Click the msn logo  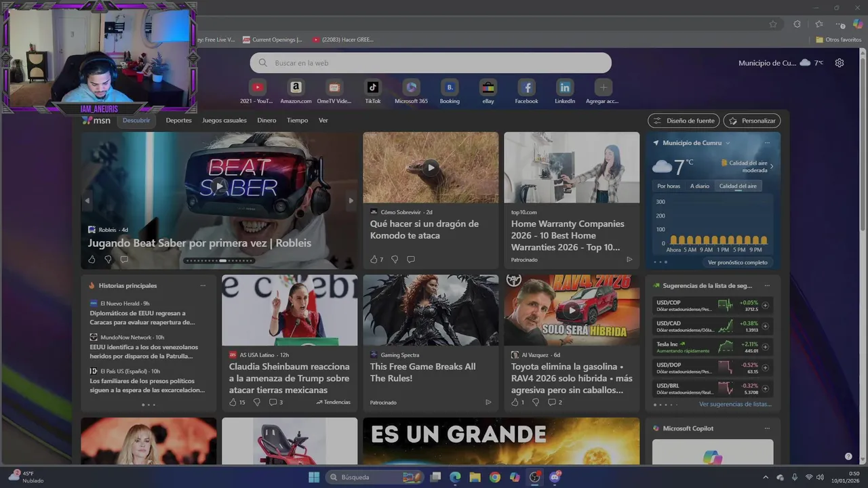(96, 121)
